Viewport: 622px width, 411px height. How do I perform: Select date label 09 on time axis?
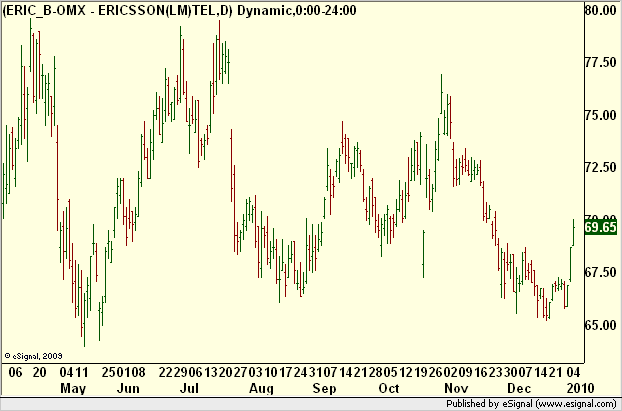coord(466,372)
